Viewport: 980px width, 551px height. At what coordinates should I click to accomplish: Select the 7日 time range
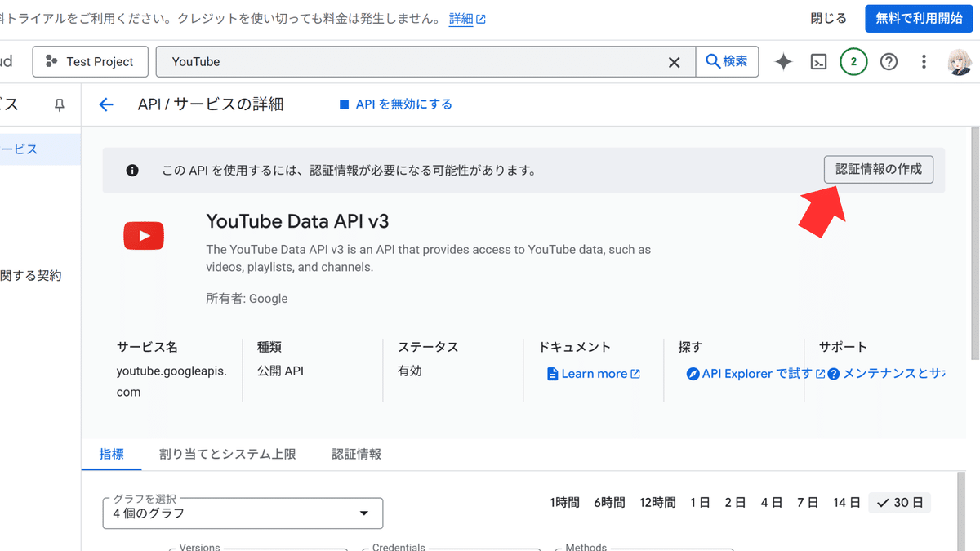point(807,502)
